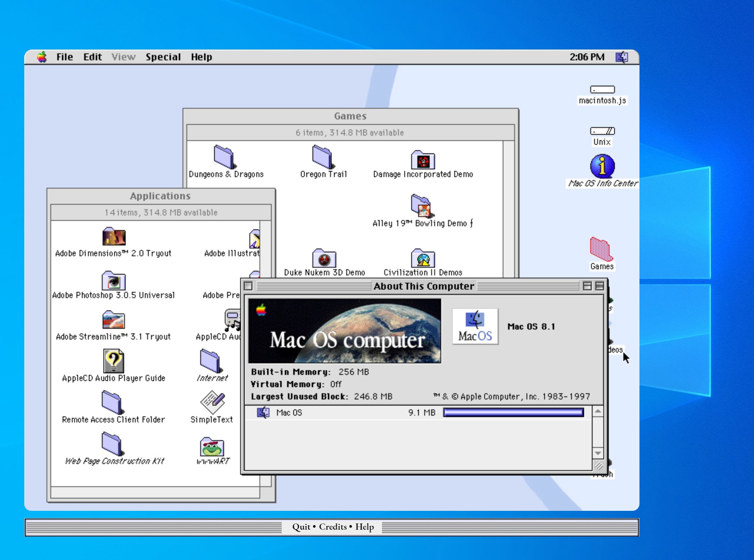Select Adobe Dimensions 2.0 Tryout folder
This screenshot has height=560, width=754.
[114, 236]
